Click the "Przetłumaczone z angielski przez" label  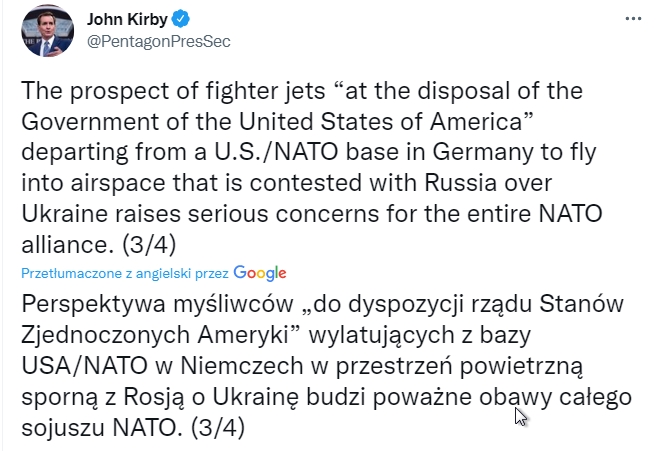pos(124,273)
